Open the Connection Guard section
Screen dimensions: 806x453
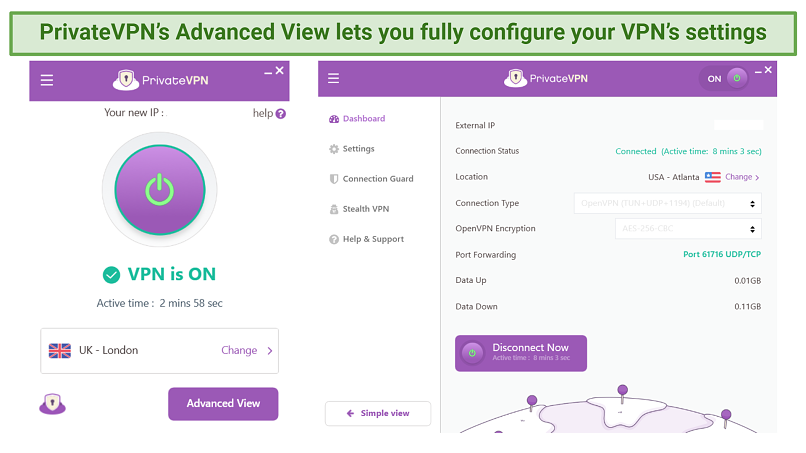[378, 179]
